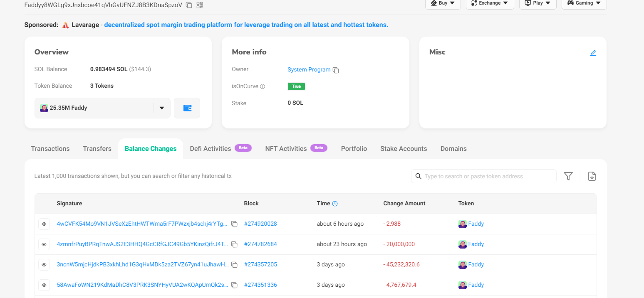The width and height of the screenshot is (644, 298).
Task: Toggle eye icon for 4zmnfrPuy row
Action: (x=44, y=244)
